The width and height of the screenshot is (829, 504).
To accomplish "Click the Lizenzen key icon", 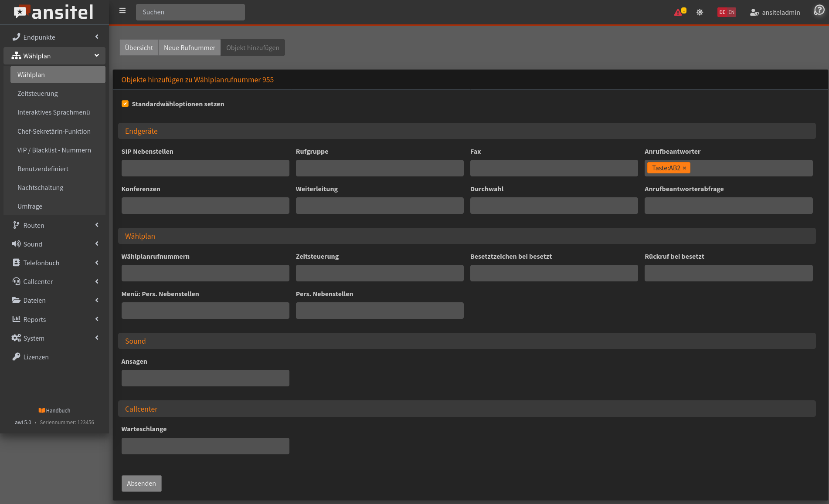I will tap(16, 357).
